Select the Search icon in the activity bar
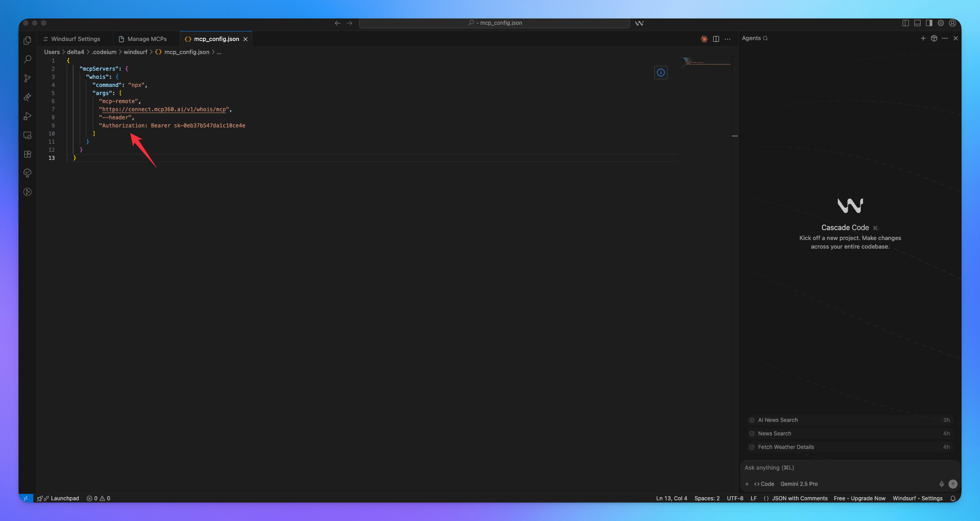 click(27, 59)
